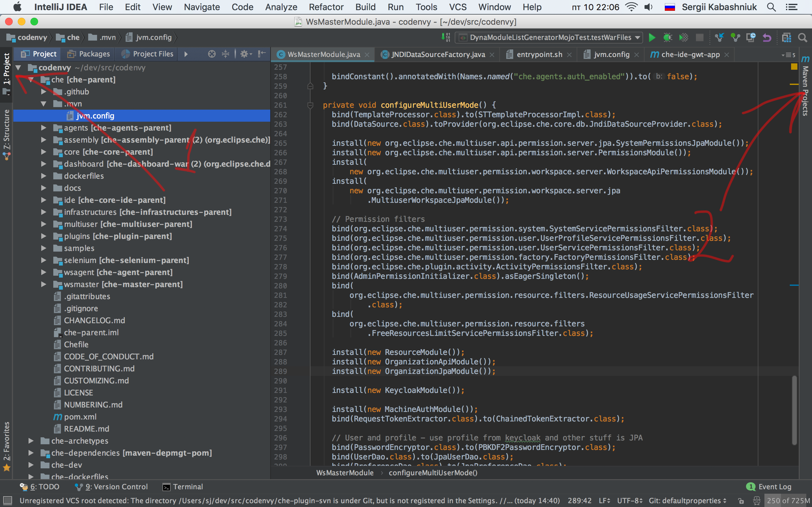
Task: Click the VCS Commit changes icon
Action: coord(735,38)
